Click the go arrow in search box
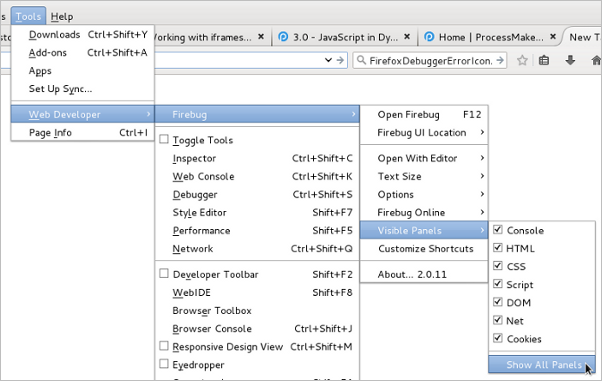This screenshot has height=381, width=602. [499, 60]
